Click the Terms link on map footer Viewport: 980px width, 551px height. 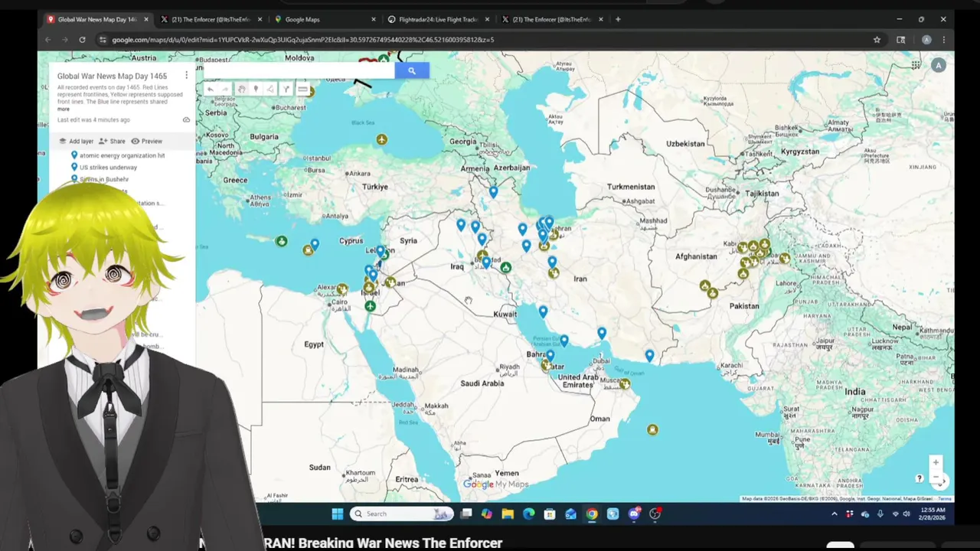pos(945,498)
